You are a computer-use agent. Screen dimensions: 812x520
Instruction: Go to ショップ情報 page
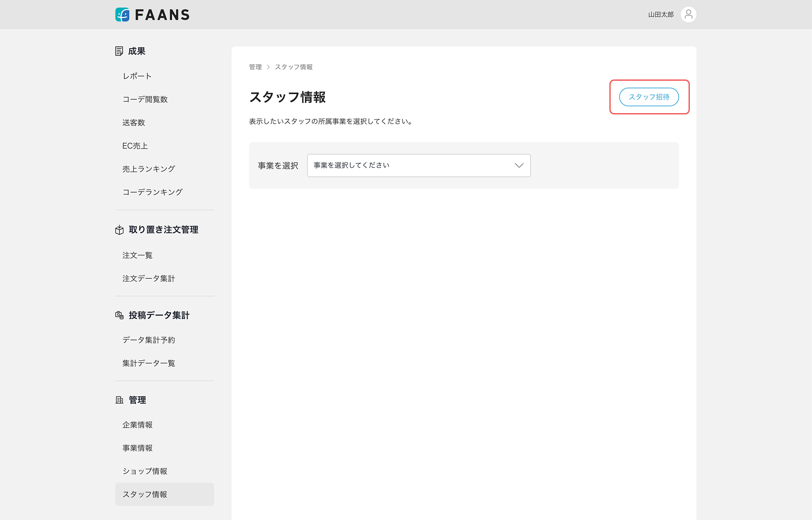tap(145, 471)
